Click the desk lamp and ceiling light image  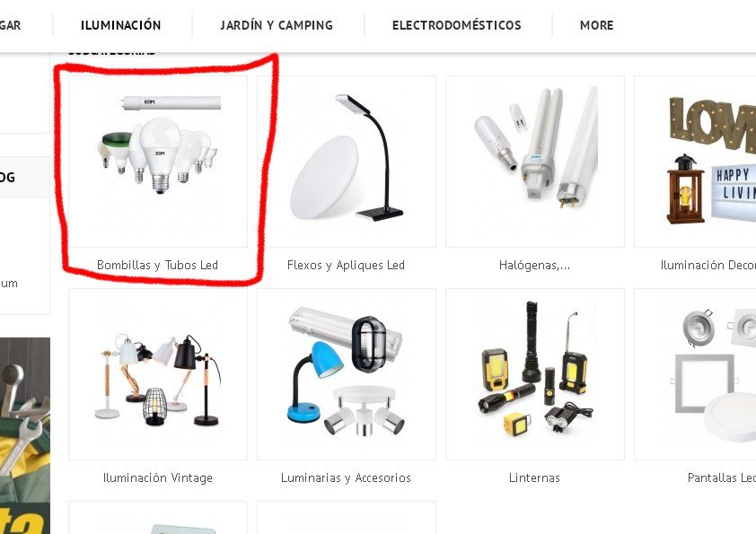pos(347,162)
